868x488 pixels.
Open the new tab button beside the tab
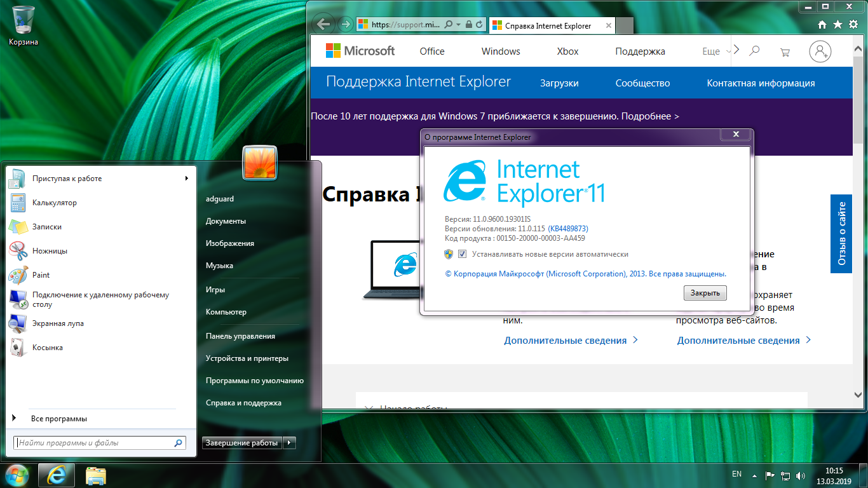(625, 25)
